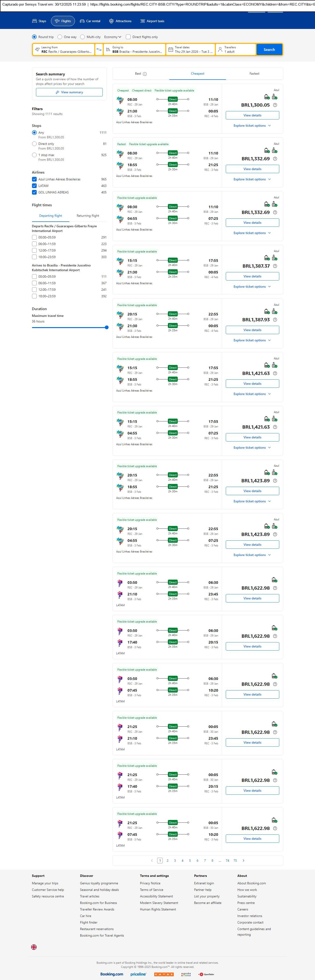Select the One way radio button
315x980 pixels.
60,37
